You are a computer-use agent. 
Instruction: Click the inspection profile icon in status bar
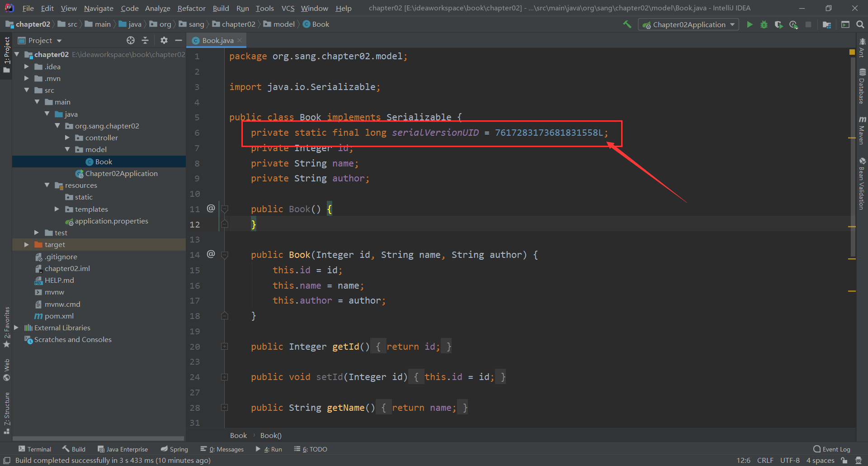pyautogui.click(x=859, y=460)
